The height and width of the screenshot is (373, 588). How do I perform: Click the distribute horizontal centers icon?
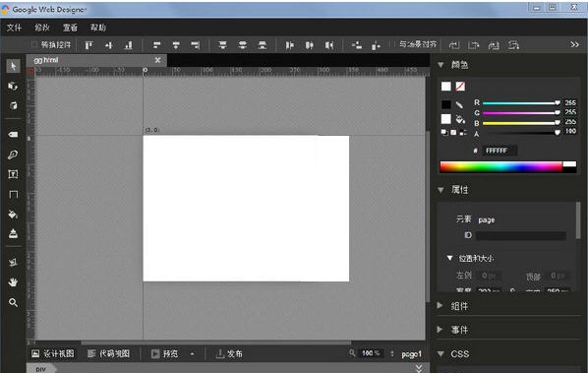click(309, 45)
